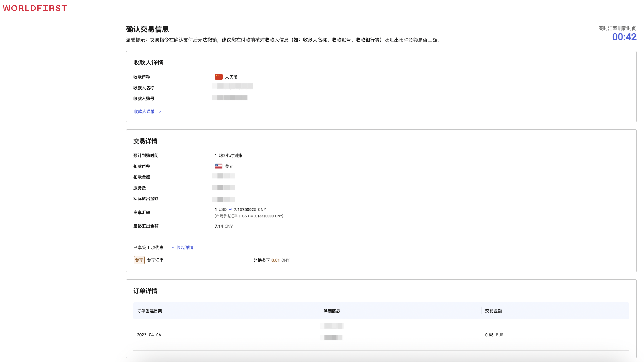Click the 0.88 EUR transaction amount
644x362 pixels.
(494, 335)
